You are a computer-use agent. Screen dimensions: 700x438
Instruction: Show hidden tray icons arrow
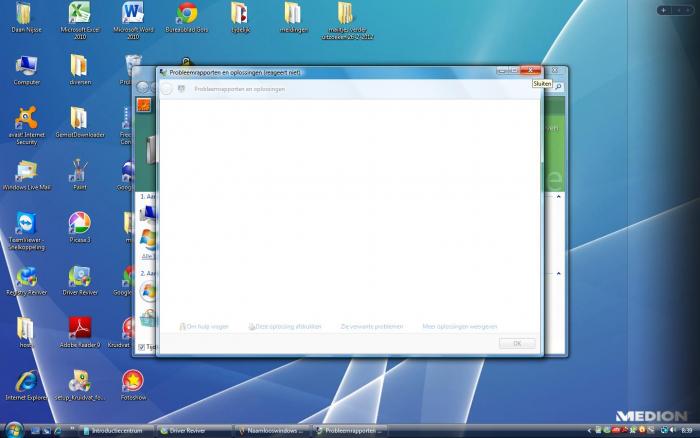589,431
